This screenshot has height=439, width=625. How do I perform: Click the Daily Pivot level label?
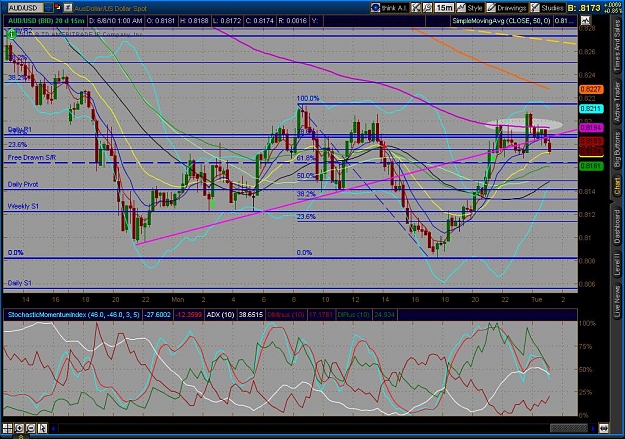pos(23,184)
